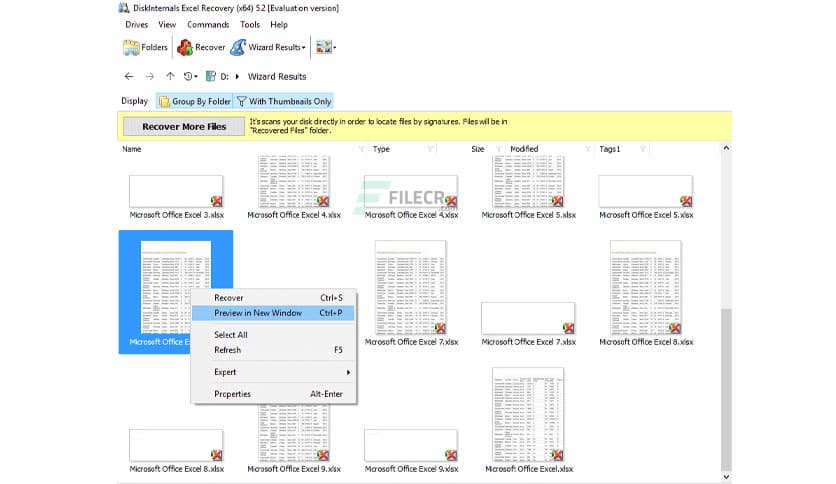The width and height of the screenshot is (836, 484).
Task: Choose Refresh in the context menu
Action: pos(274,350)
